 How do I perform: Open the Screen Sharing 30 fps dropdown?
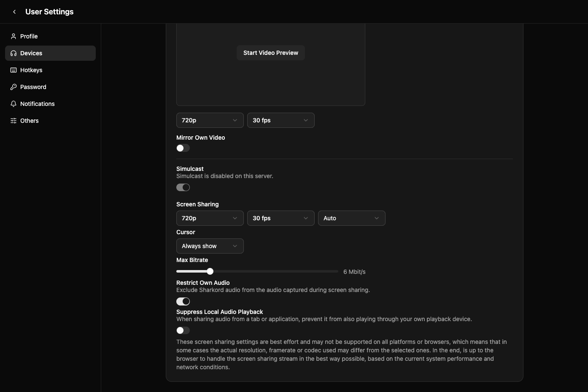[x=281, y=218]
